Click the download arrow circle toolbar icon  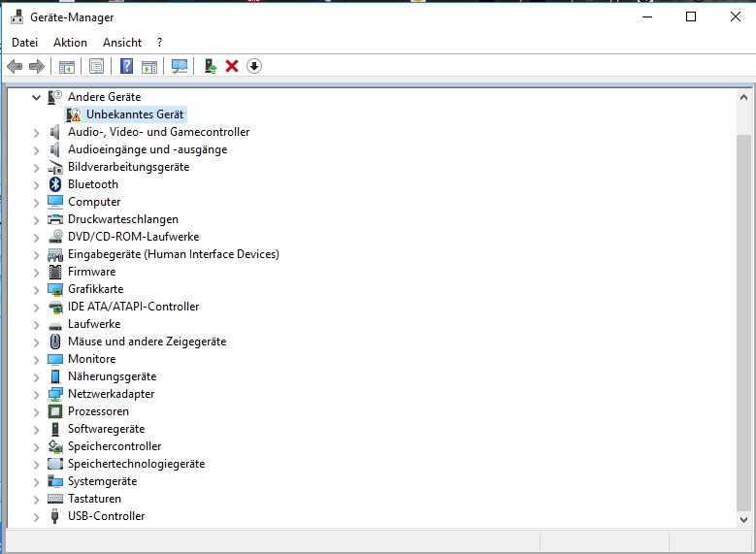click(x=254, y=66)
